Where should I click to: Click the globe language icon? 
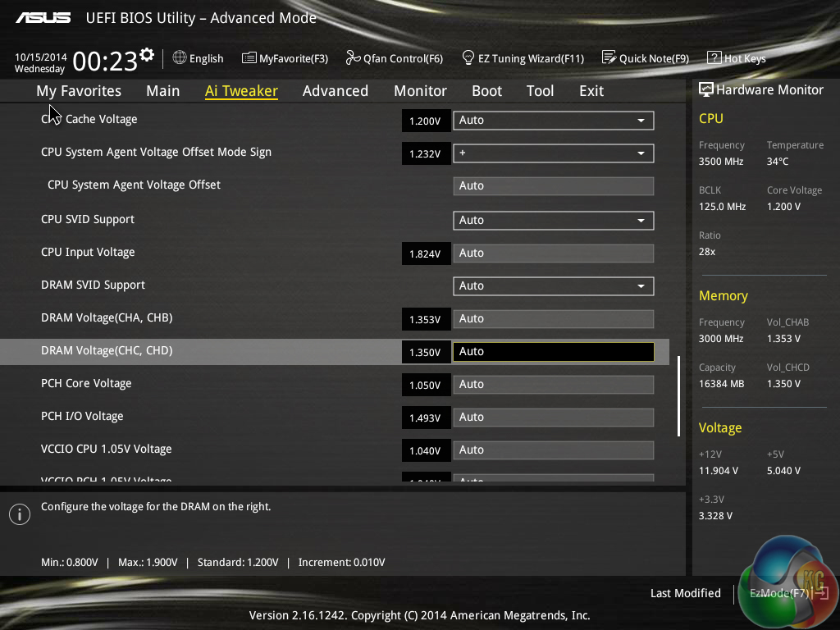pyautogui.click(x=180, y=57)
